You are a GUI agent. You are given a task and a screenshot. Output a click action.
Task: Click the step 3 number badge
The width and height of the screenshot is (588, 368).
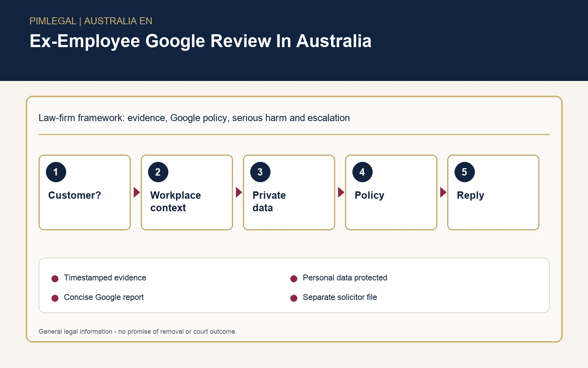(x=260, y=172)
